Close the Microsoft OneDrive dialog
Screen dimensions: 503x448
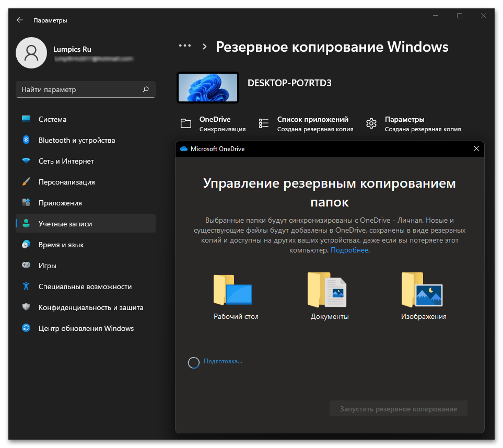click(476, 149)
